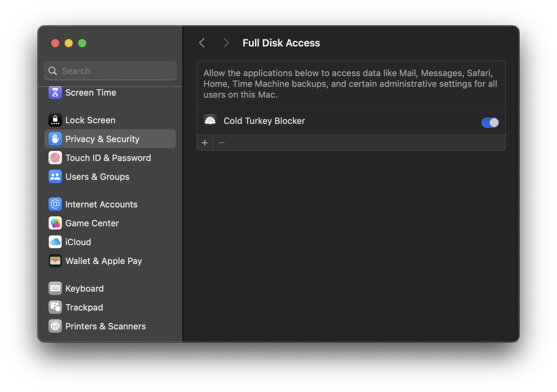Open Touch ID & Password settings
The image size is (557, 392).
pyautogui.click(x=108, y=158)
